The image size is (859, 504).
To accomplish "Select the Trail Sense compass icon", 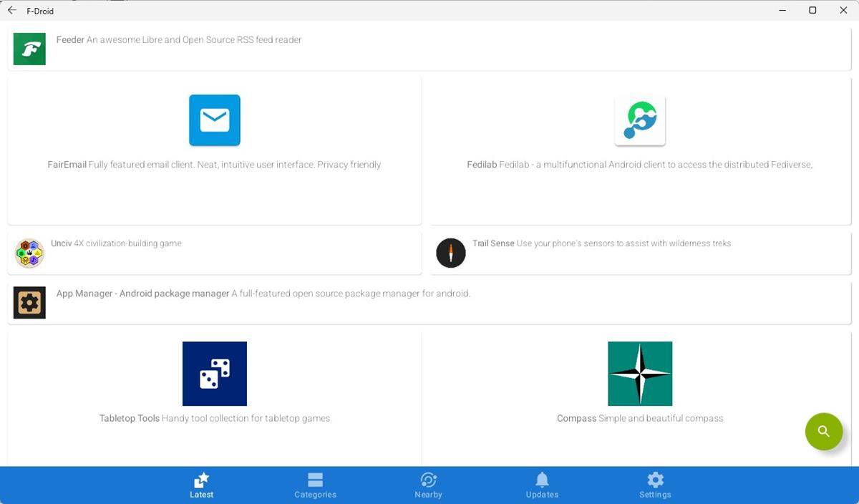I will tap(450, 252).
